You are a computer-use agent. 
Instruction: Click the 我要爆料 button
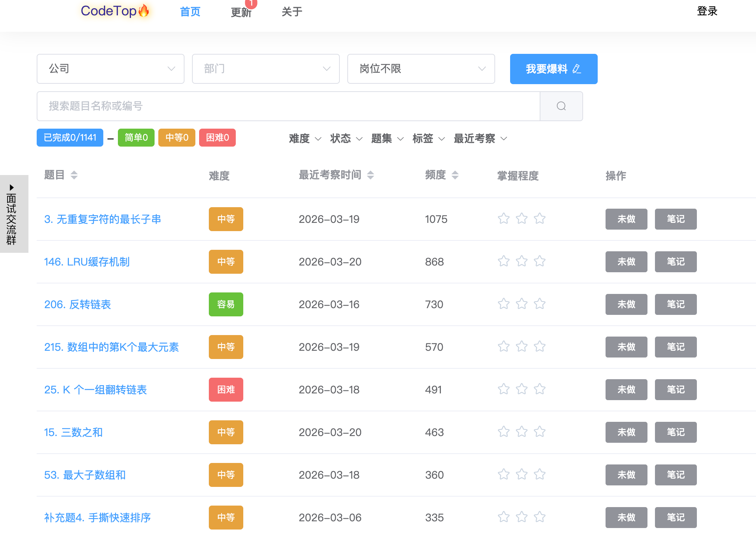[554, 69]
